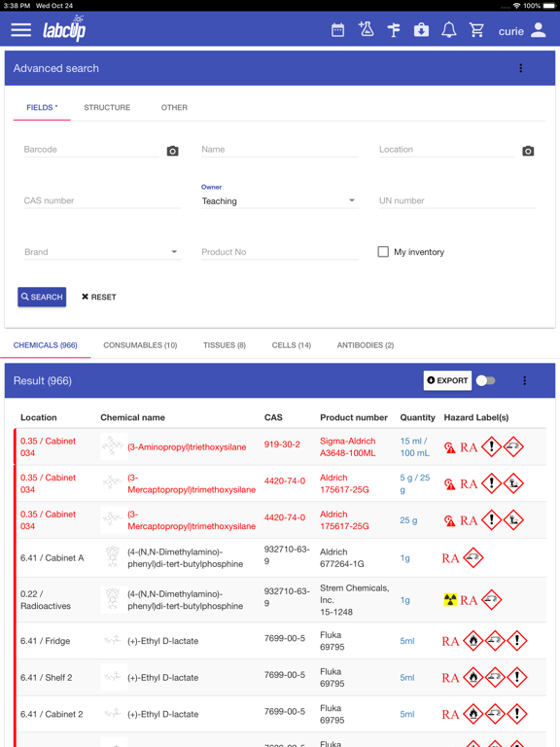Click Sigma-Aldrich A3648-100ML product cell
This screenshot has width=560, height=747.
point(348,446)
